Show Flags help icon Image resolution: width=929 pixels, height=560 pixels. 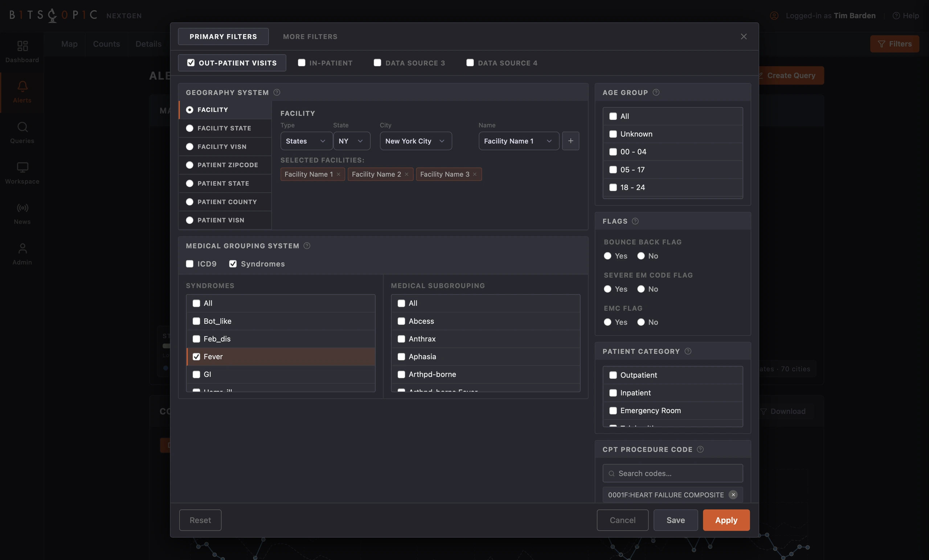point(635,221)
